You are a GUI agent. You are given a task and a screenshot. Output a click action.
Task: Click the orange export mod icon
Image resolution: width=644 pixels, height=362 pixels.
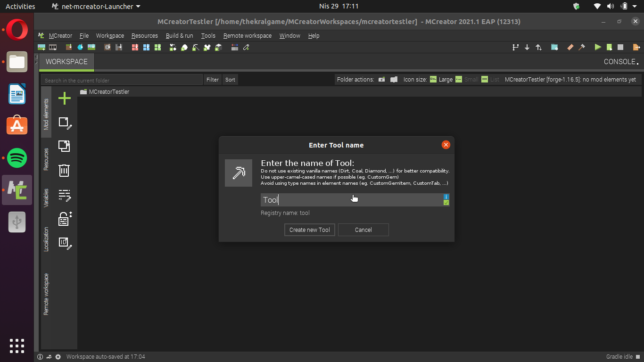[636, 47]
